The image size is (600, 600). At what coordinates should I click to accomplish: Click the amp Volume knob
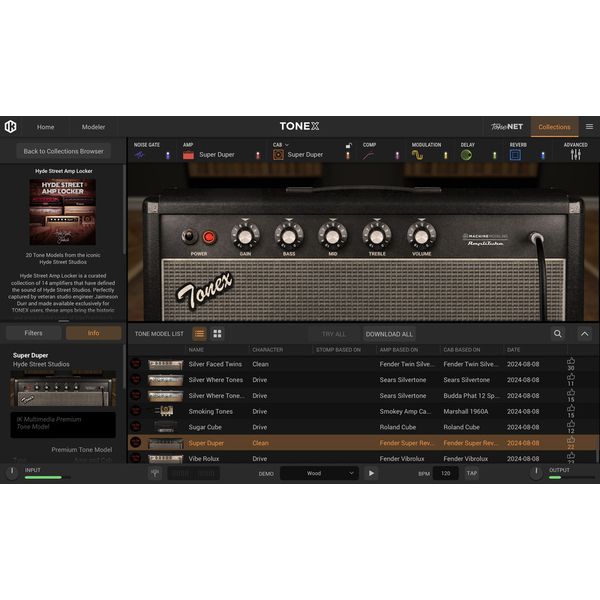tap(421, 236)
